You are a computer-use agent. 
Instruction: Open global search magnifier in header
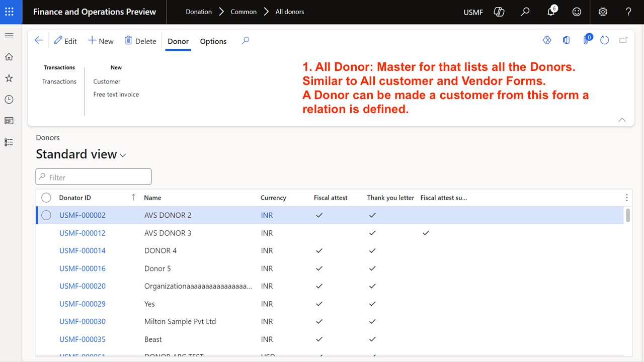pyautogui.click(x=525, y=12)
